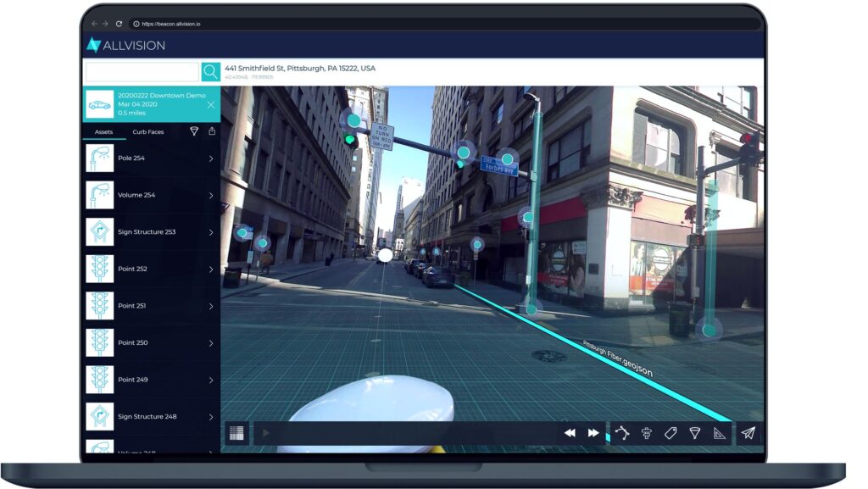The width and height of the screenshot is (868, 489).
Task: Open the viewer filter funnel tool
Action: coord(695,433)
